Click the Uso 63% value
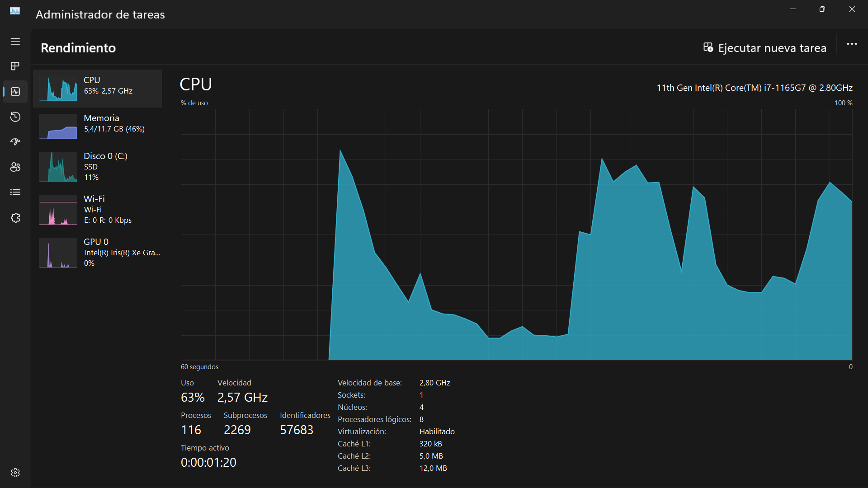 click(193, 398)
